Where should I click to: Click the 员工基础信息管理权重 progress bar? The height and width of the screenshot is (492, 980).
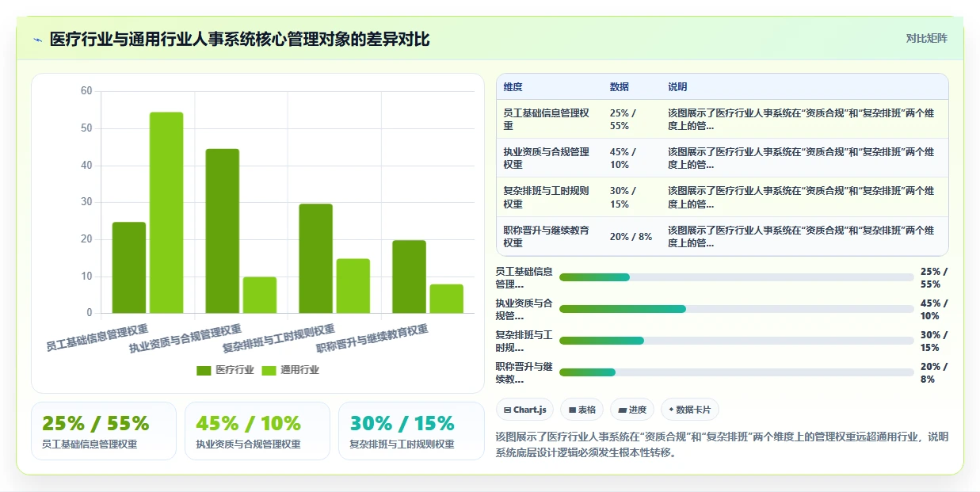coord(737,277)
